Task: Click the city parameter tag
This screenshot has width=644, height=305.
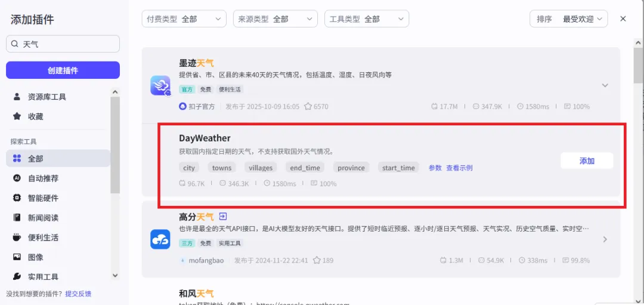Action: point(189,168)
